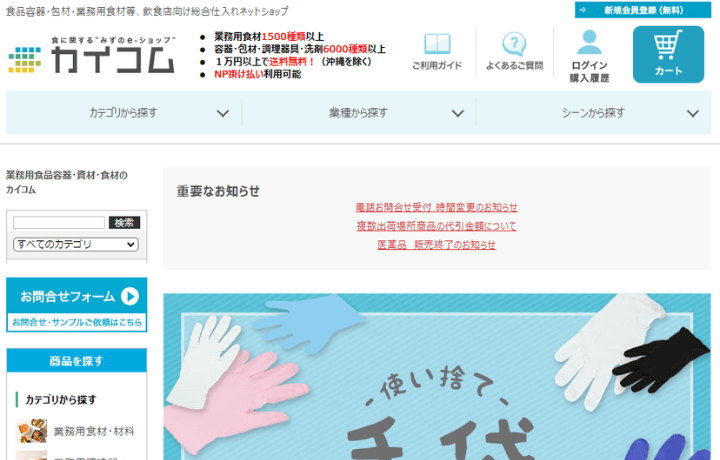Open the 業務用食材・材料 category link
Image resolution: width=720 pixels, height=460 pixels.
94,431
